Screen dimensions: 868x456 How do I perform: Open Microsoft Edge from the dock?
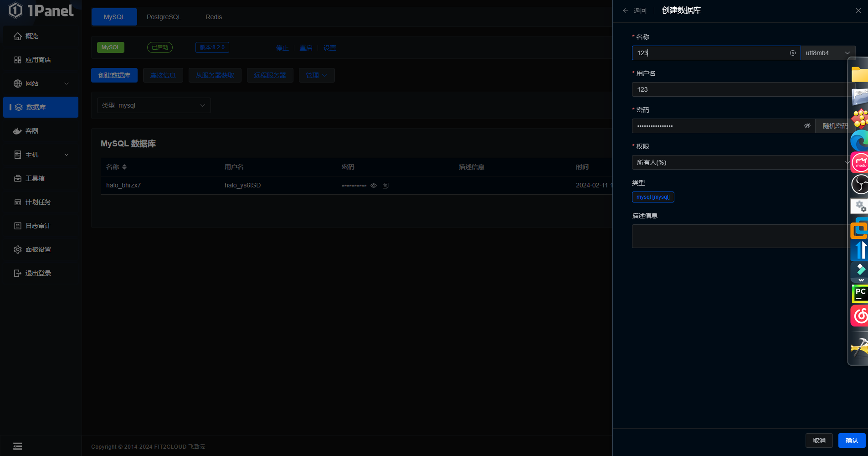[860, 140]
